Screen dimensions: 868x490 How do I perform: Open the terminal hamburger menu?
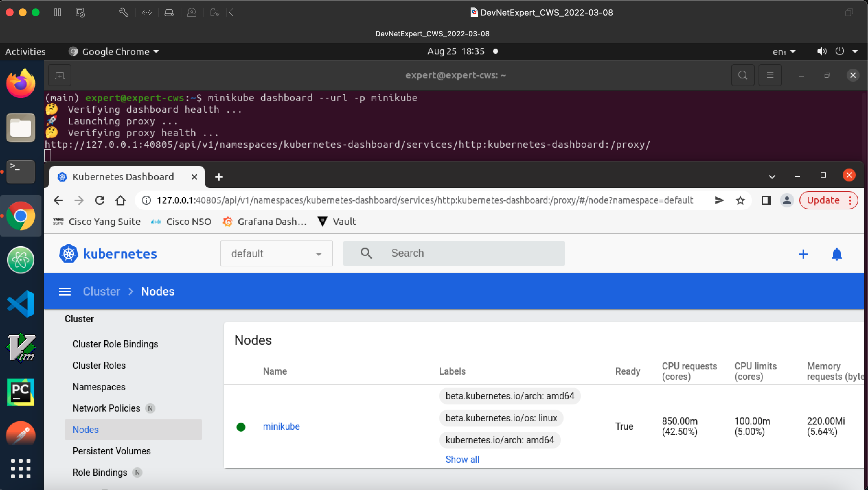[x=770, y=75]
